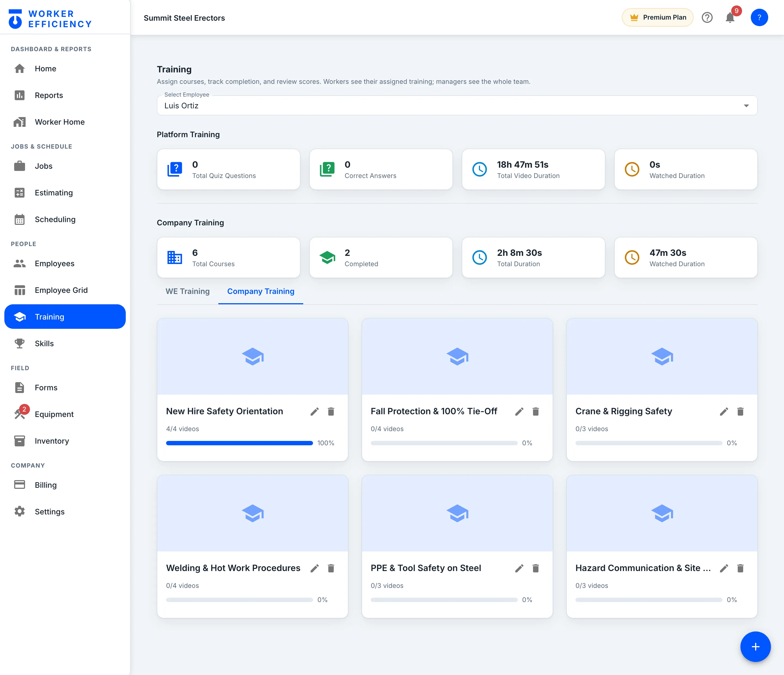Open the help question mark icon

point(707,17)
